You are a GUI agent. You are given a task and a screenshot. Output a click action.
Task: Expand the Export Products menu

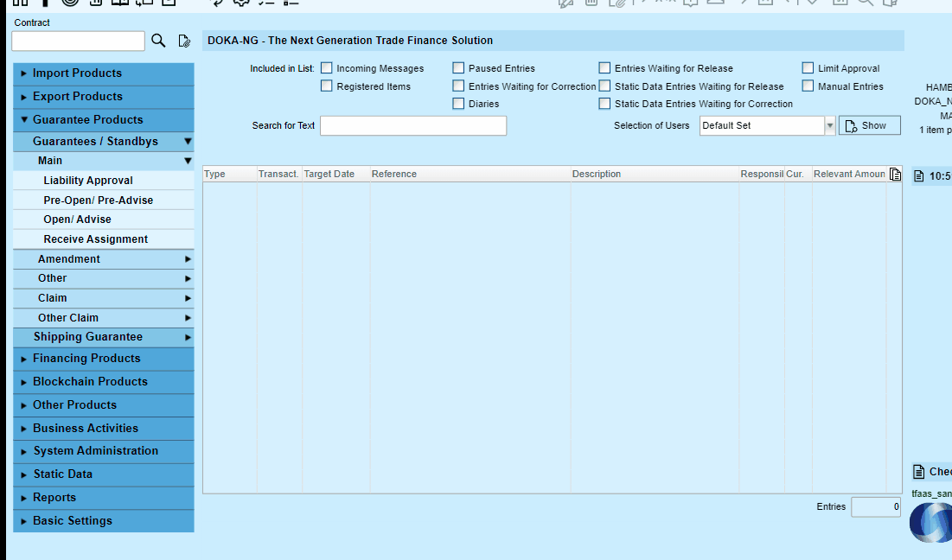[104, 97]
